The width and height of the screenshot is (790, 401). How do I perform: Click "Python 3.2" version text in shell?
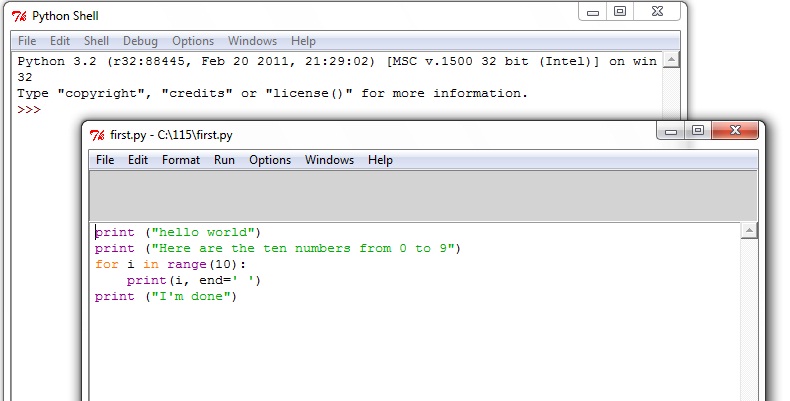click(57, 61)
